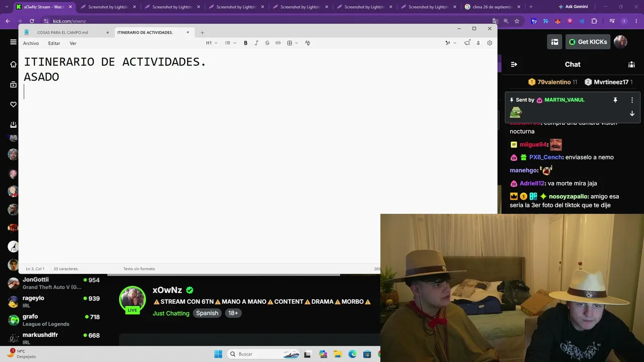Open File Explorer from the taskbar
The width and height of the screenshot is (644, 362).
338,354
